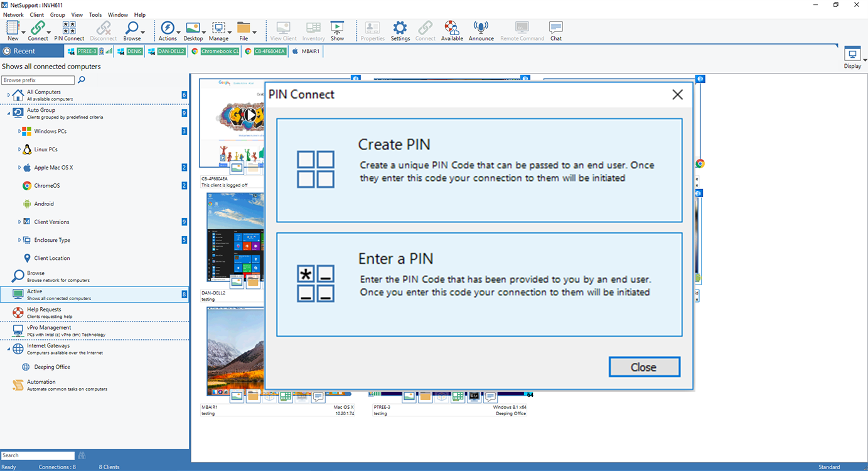Click the Browse prefix search icon
The height and width of the screenshot is (471, 868).
(82, 80)
